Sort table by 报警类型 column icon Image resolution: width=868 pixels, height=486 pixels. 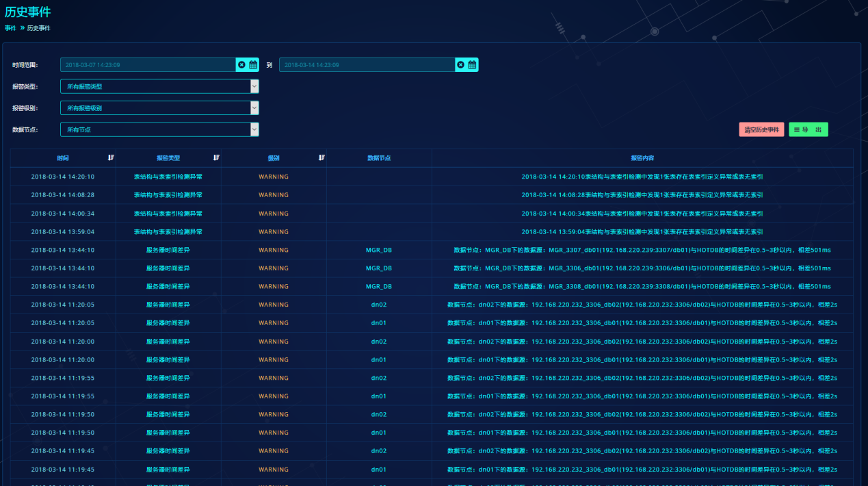coord(216,158)
